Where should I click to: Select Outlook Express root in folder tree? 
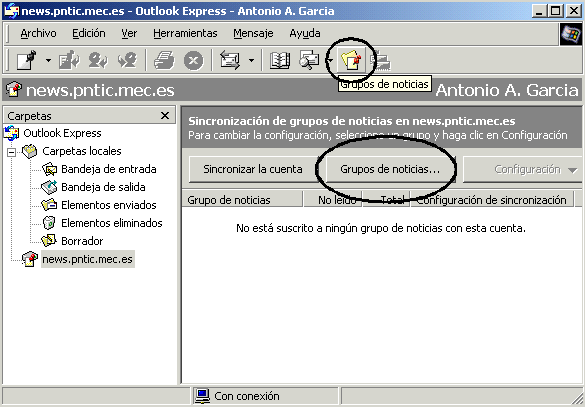pos(62,133)
